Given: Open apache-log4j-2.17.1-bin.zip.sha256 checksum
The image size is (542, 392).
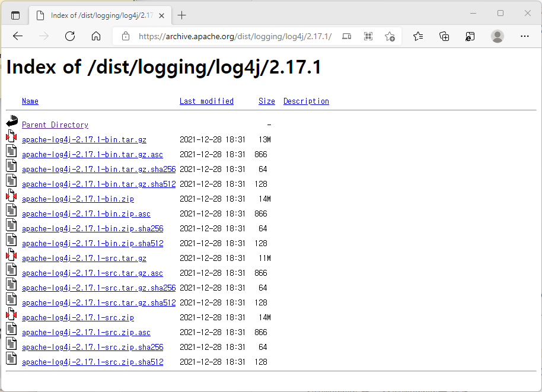Looking at the screenshot, I should click(x=93, y=229).
